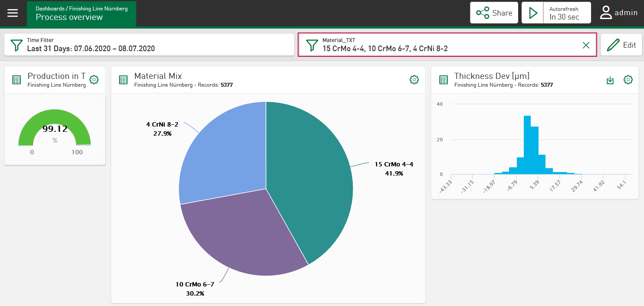The image size is (644, 306).
Task: Click Thickness Dev table icon
Action: (x=444, y=80)
